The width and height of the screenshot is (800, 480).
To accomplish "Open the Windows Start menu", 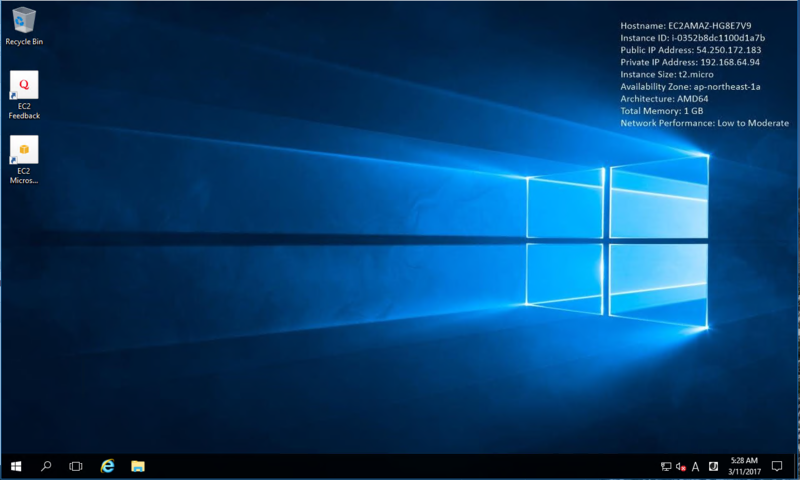I will [x=16, y=466].
